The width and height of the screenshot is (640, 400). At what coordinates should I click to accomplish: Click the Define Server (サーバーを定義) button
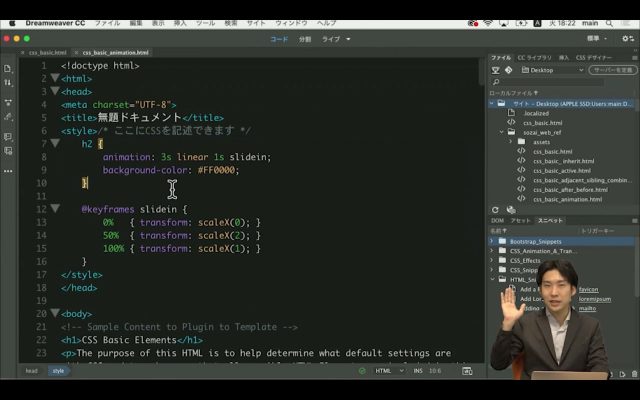click(612, 70)
